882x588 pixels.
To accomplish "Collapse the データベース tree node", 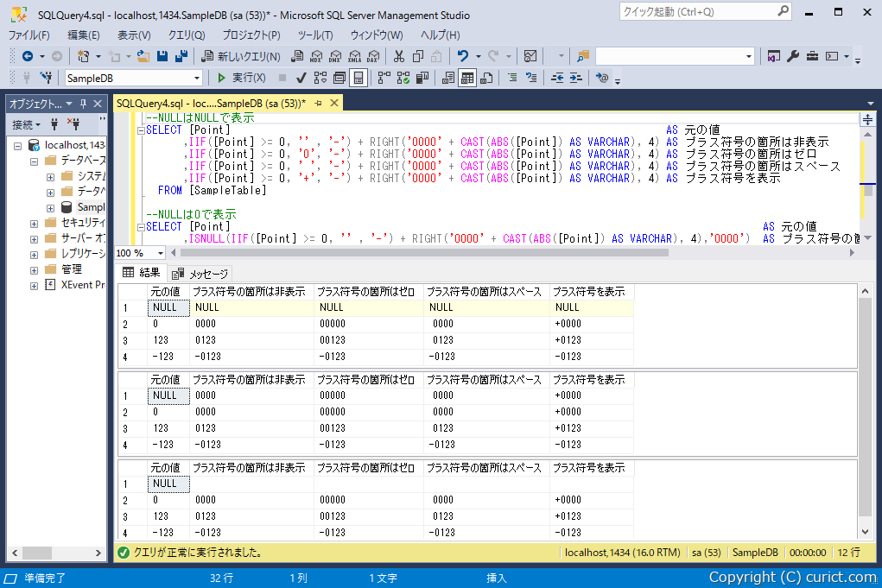I will tap(35, 161).
